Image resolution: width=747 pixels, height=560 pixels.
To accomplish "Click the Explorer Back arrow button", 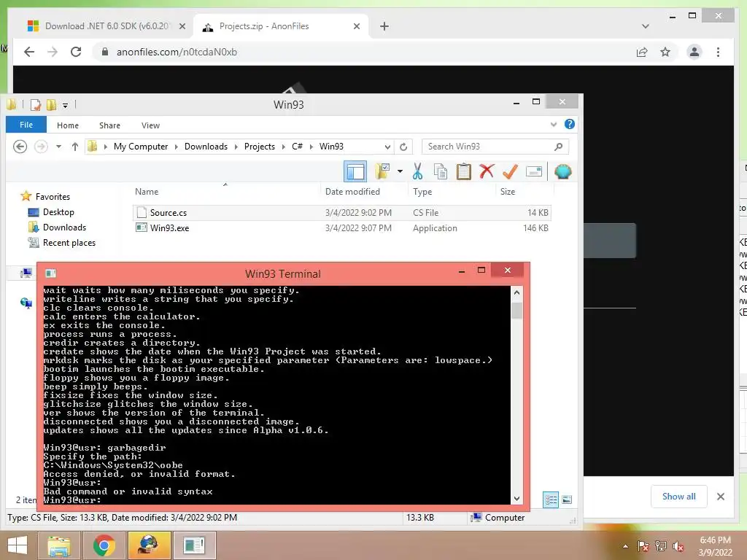I will pos(20,146).
